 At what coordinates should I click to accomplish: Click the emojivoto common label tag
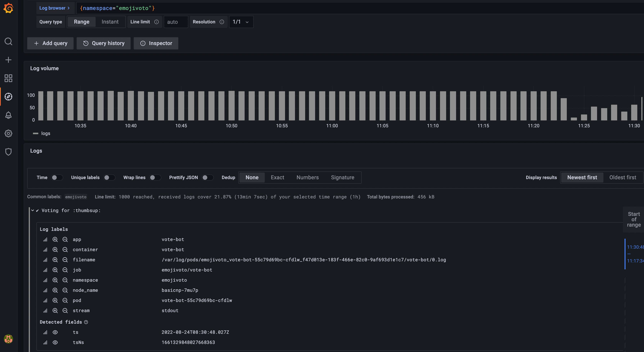click(76, 197)
